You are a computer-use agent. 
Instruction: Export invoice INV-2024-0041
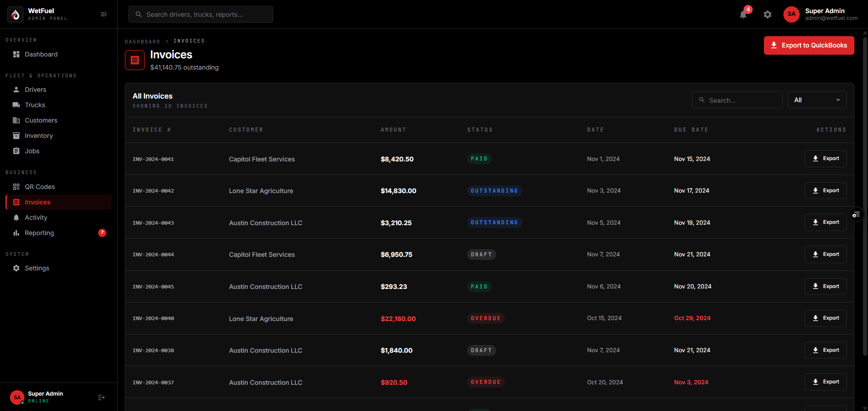coord(825,159)
